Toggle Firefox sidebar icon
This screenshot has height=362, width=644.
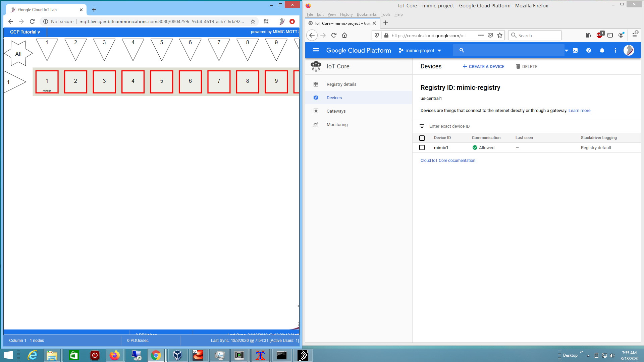coord(610,35)
